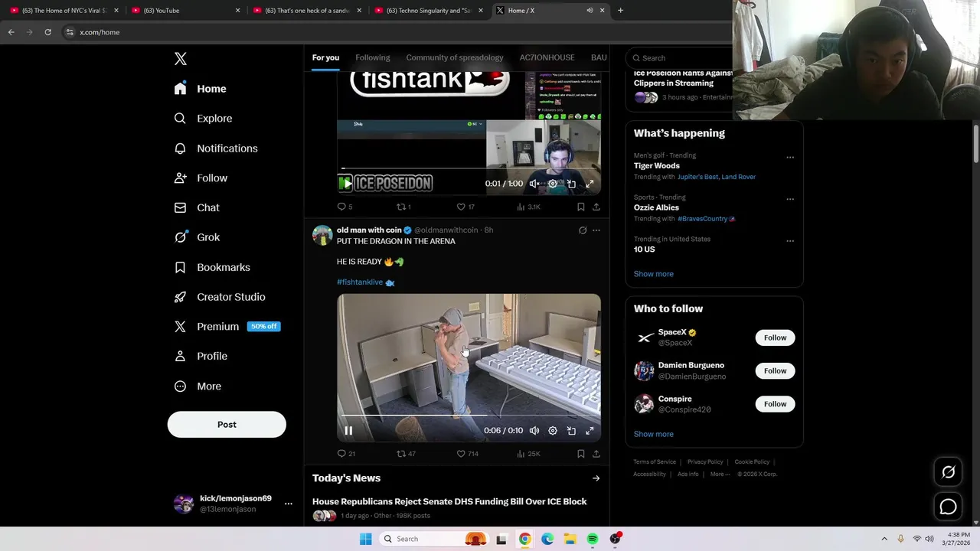980x551 pixels.
Task: Open settings on the 0:01 / 1:00 video
Action: [553, 184]
